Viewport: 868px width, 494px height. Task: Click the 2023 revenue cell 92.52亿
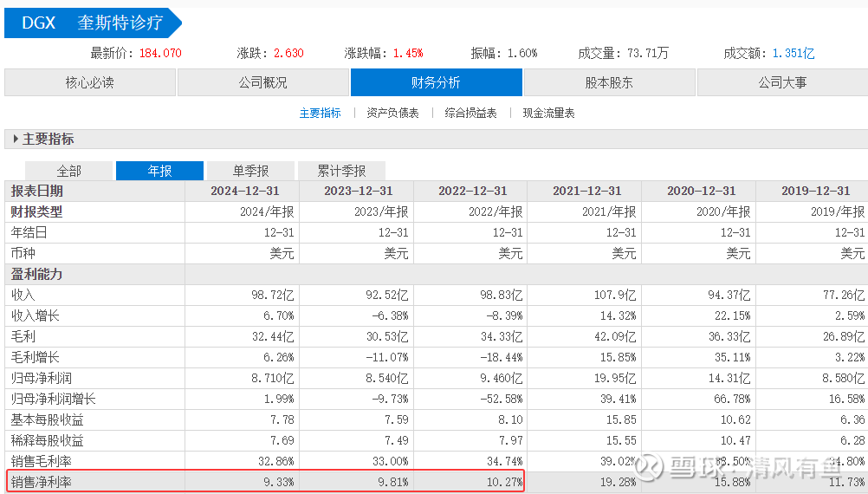pyautogui.click(x=387, y=296)
